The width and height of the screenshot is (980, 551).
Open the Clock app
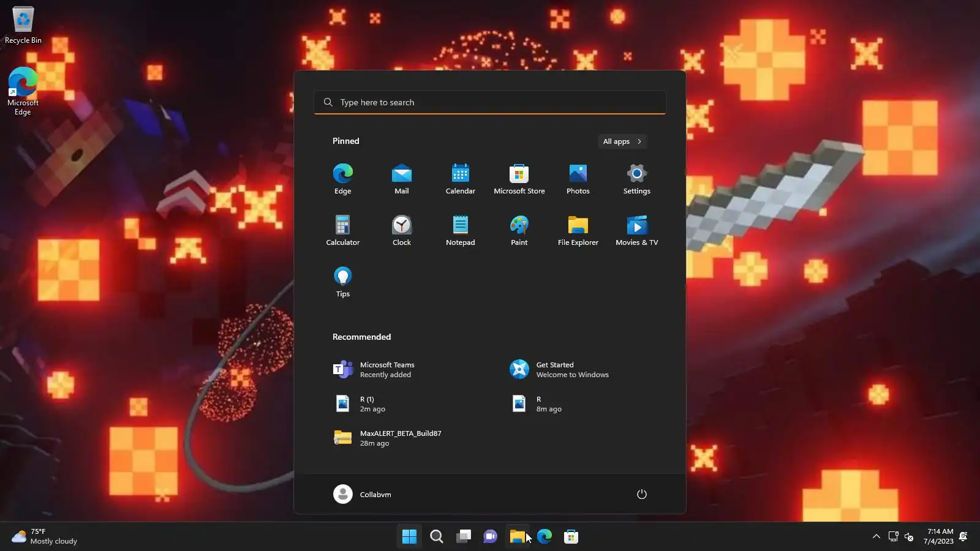coord(402,231)
